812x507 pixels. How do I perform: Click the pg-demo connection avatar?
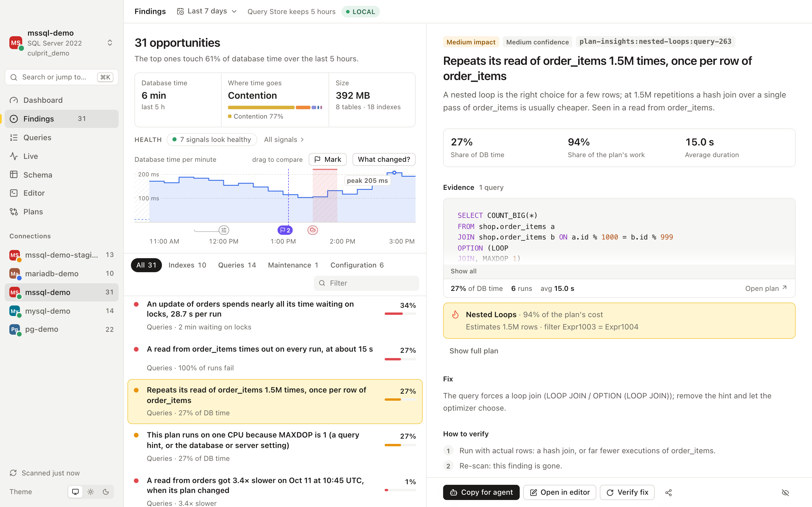[x=15, y=329]
